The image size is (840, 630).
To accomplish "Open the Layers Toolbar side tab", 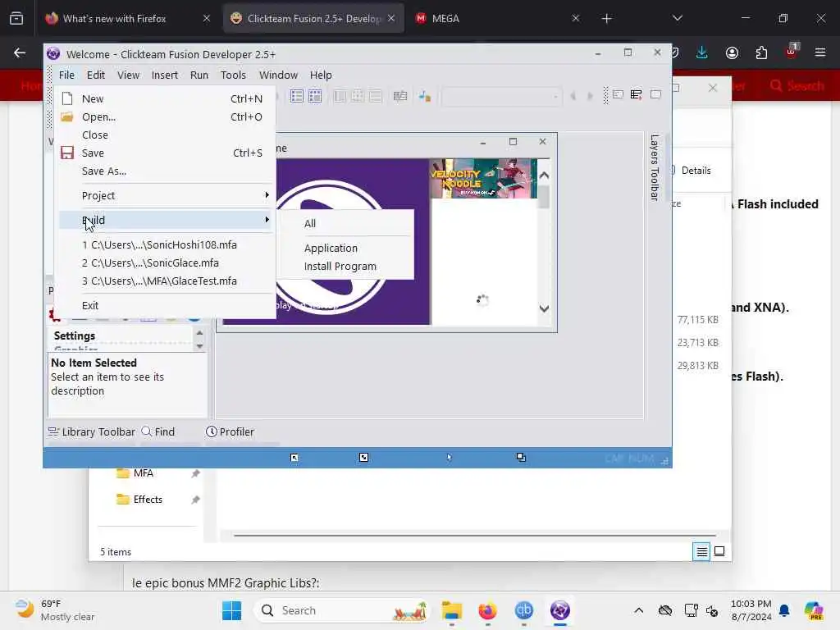I will 654,167.
